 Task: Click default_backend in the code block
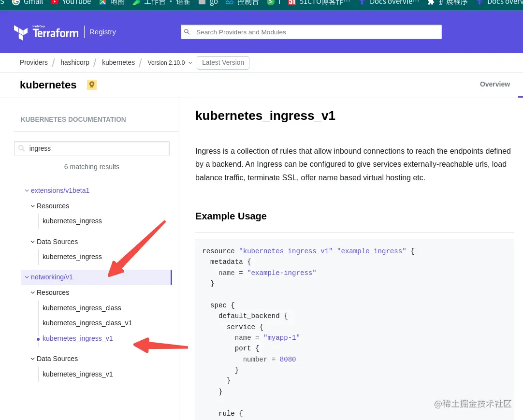click(249, 316)
